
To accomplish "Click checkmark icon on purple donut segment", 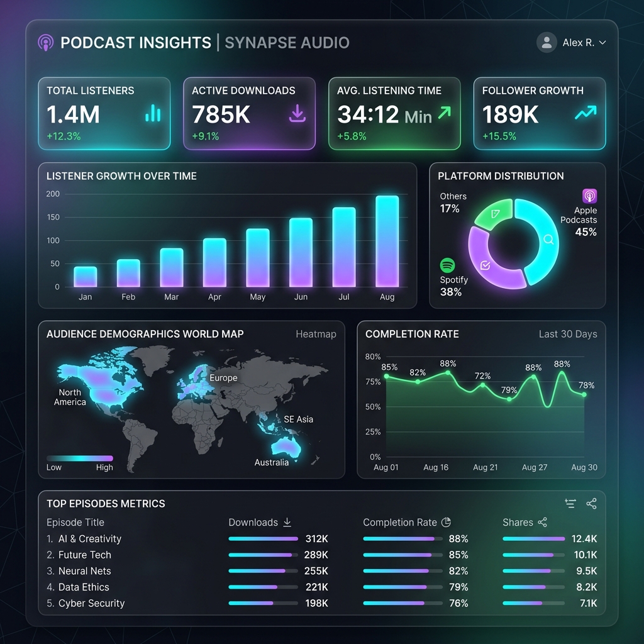I will (485, 265).
